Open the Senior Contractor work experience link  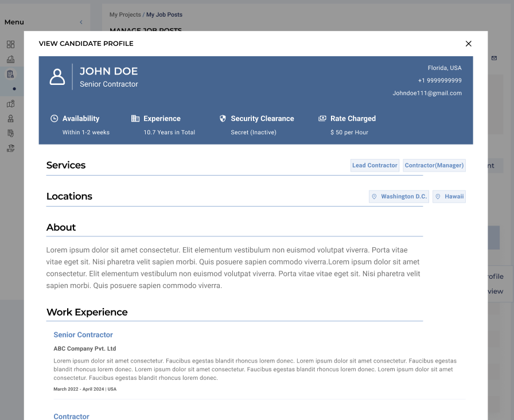[83, 335]
